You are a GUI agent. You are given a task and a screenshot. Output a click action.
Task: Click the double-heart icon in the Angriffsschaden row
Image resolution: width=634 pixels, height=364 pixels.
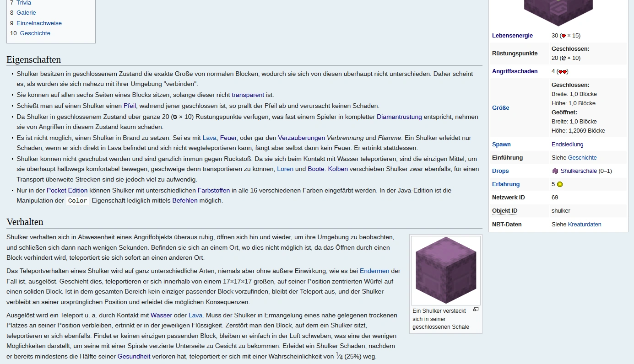click(563, 71)
